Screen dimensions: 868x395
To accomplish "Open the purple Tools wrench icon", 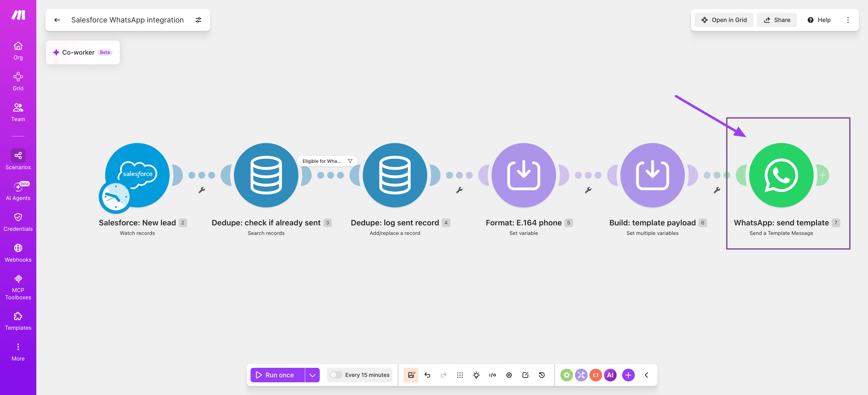I will pyautogui.click(x=581, y=375).
